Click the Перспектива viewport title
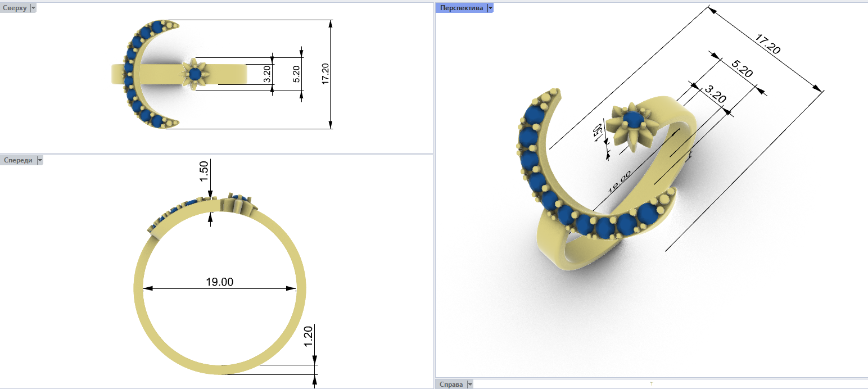The height and width of the screenshot is (389, 868). coord(461,8)
